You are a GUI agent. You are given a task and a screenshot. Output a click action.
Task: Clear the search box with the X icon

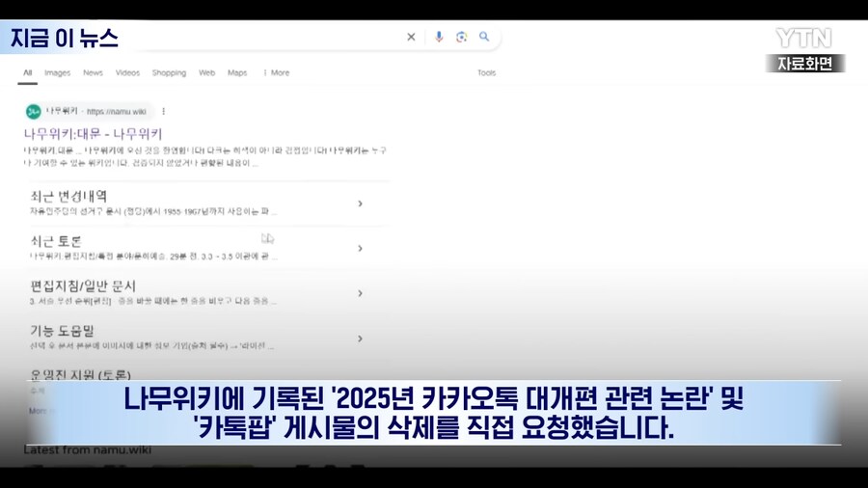[x=411, y=38]
